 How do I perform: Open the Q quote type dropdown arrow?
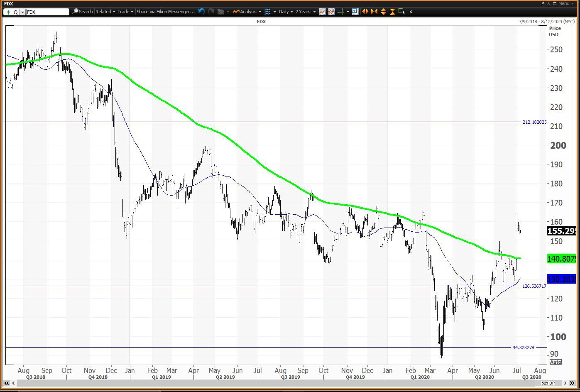point(22,12)
